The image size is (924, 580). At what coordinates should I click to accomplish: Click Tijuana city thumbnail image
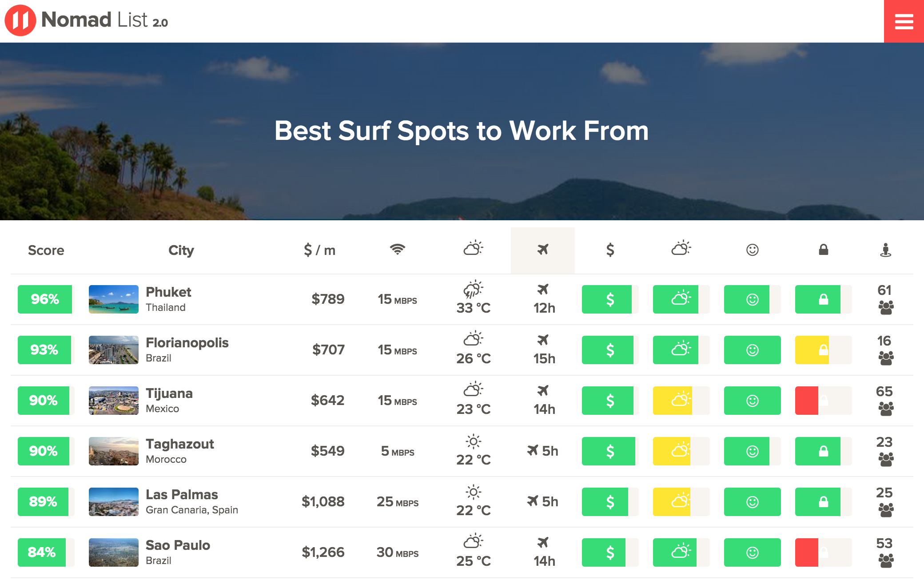coord(113,400)
